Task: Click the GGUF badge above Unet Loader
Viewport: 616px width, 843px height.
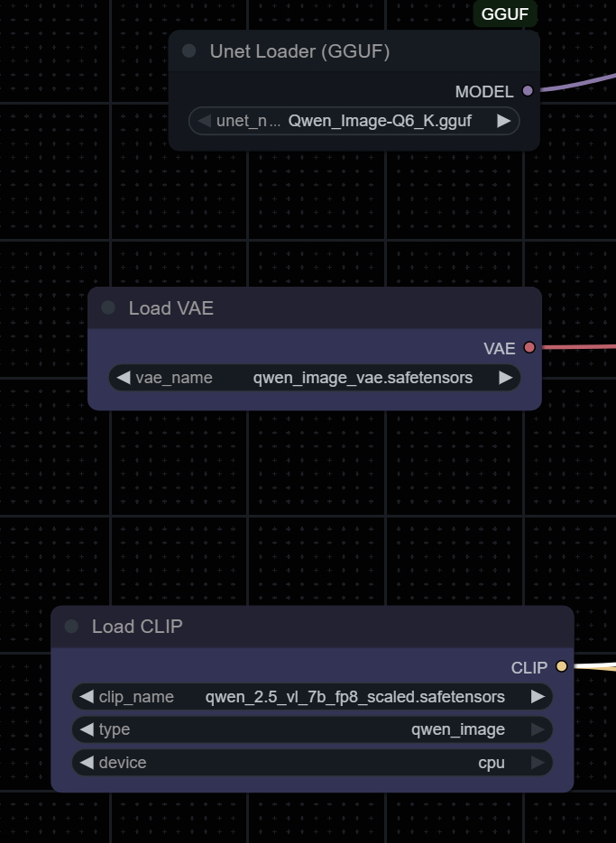Action: (x=505, y=14)
